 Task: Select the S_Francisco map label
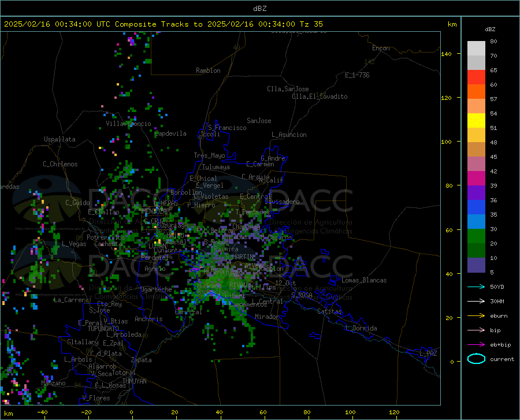pos(227,128)
